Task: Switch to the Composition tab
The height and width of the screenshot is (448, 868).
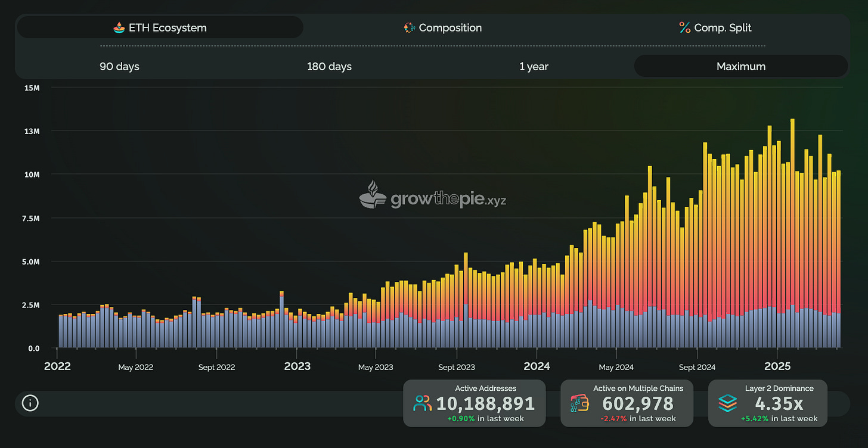Action: pyautogui.click(x=442, y=27)
